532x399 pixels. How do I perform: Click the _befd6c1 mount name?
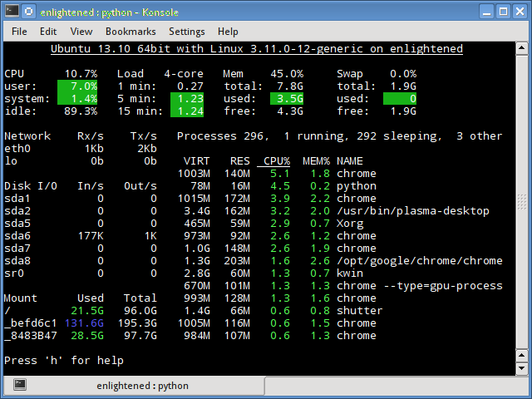31,323
